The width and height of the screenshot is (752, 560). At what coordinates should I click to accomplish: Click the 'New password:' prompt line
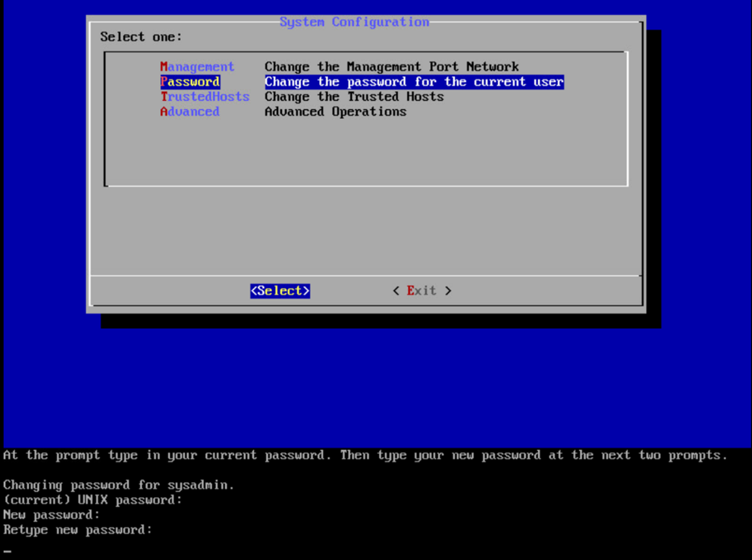point(51,515)
